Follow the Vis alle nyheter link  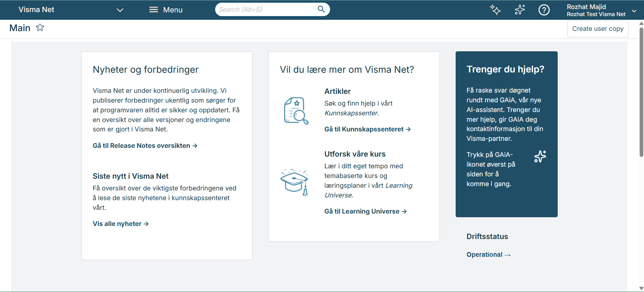coord(121,224)
